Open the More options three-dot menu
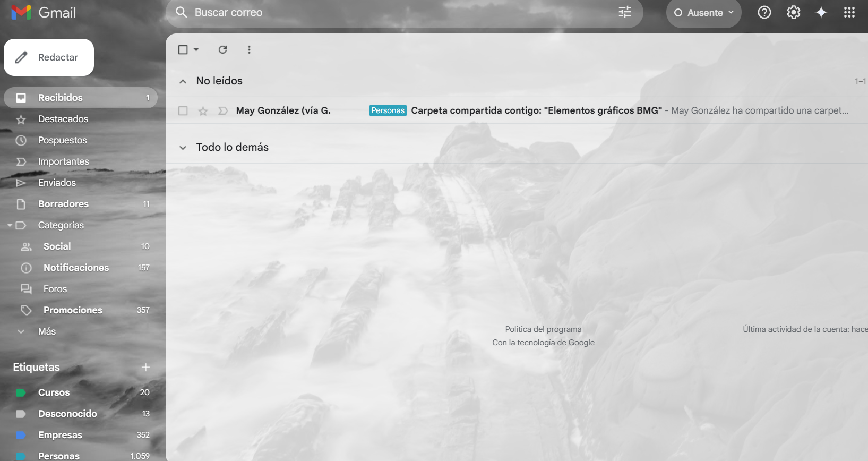This screenshot has height=461, width=868. point(249,49)
